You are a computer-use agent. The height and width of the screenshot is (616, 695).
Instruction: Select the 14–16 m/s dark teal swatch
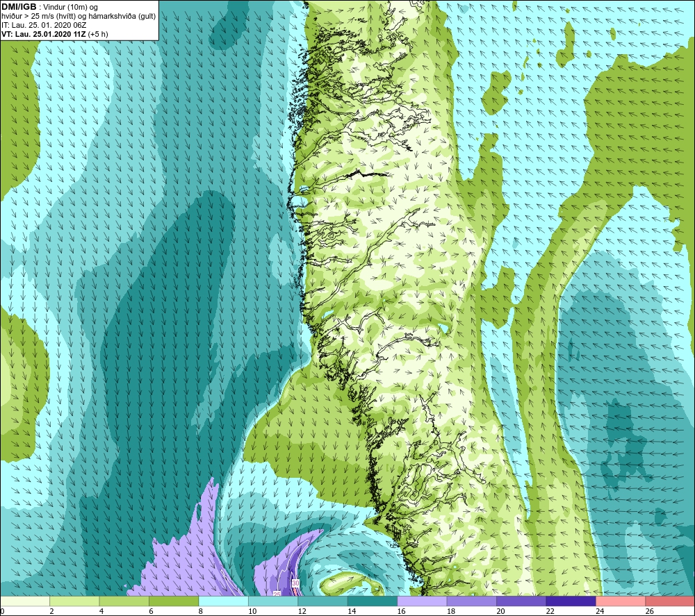click(373, 601)
